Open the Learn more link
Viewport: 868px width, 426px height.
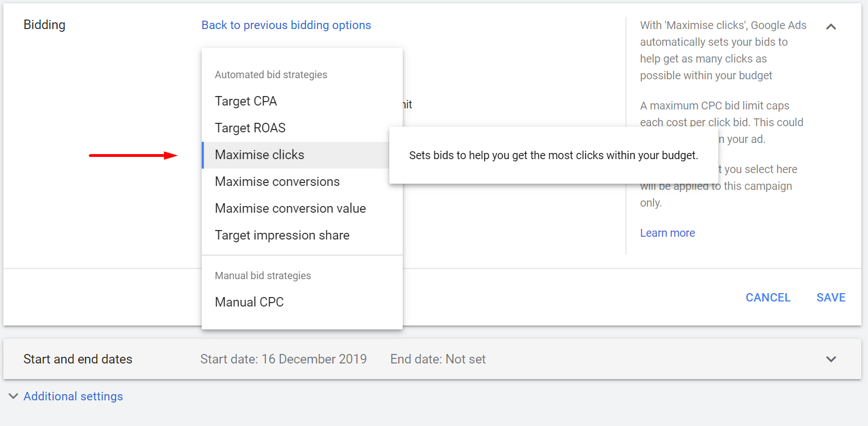[x=667, y=233]
